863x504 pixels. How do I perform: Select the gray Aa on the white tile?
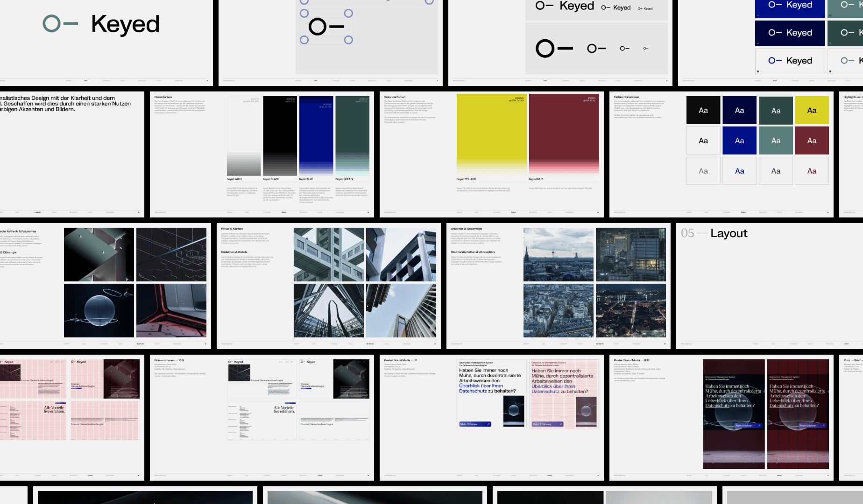point(703,171)
